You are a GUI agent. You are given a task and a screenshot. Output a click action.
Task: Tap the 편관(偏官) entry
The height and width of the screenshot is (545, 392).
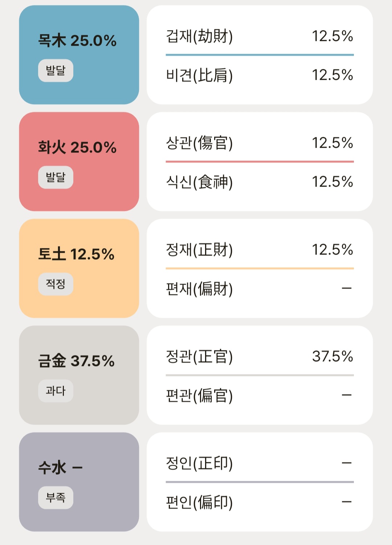[x=259, y=395]
